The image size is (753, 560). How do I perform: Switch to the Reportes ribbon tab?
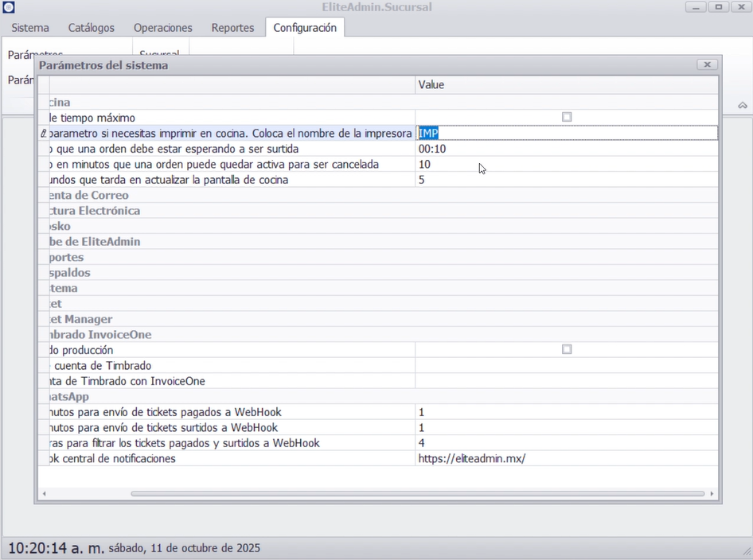pyautogui.click(x=232, y=28)
